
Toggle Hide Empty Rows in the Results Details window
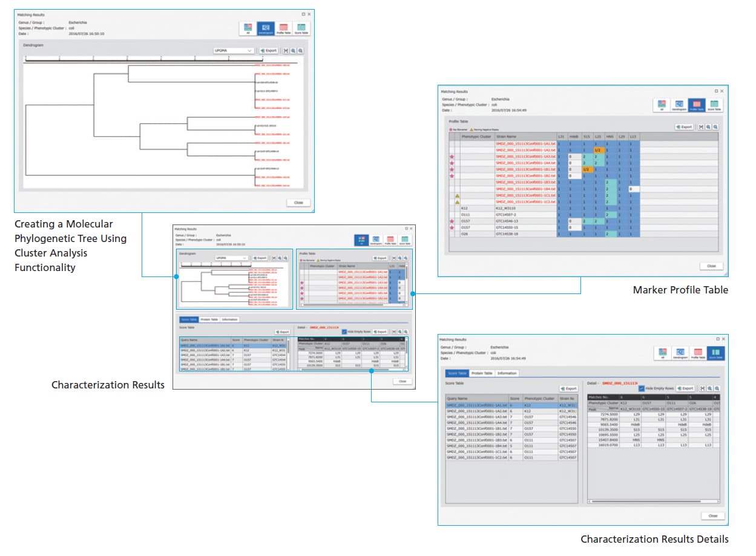tap(642, 388)
